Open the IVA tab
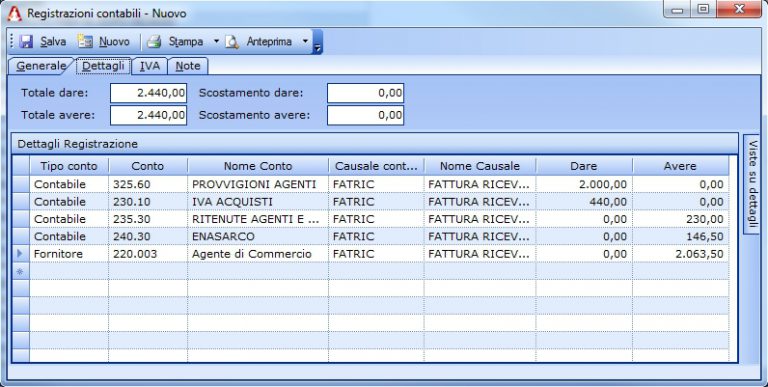 click(x=150, y=66)
